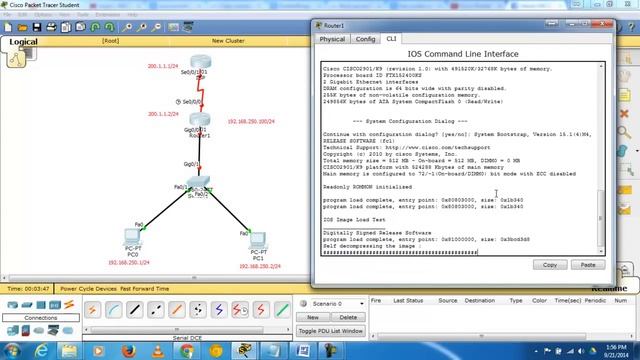Open the File menu

[7, 15]
